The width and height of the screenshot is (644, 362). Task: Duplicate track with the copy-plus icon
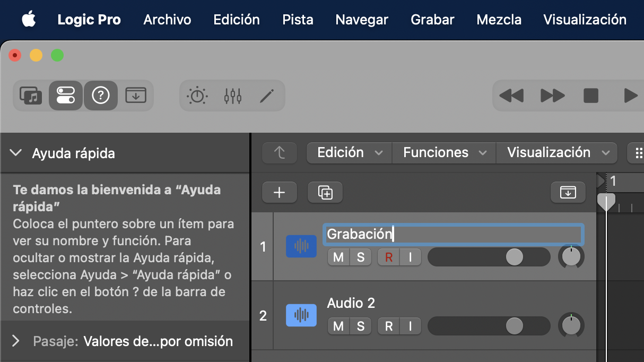325,193
